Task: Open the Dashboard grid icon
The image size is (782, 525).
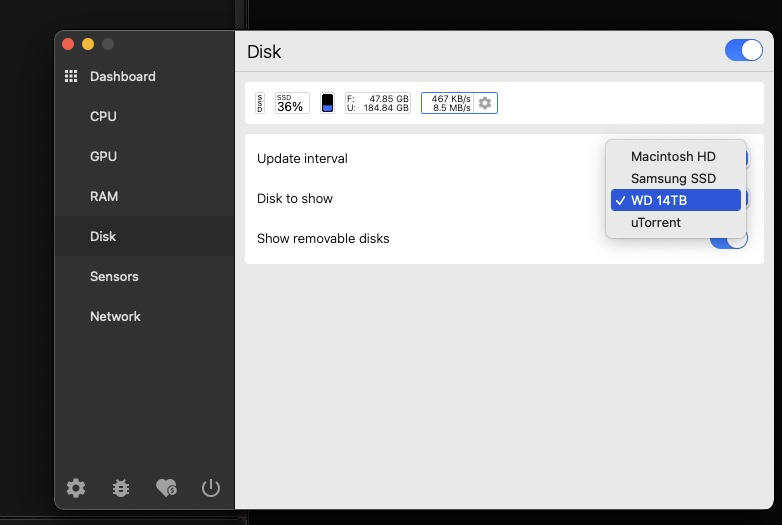Action: coord(71,76)
